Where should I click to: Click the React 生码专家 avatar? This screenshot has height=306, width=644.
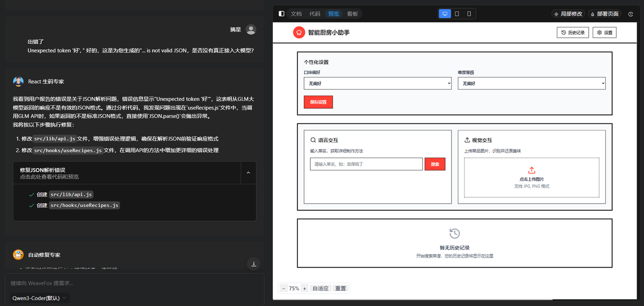click(19, 82)
